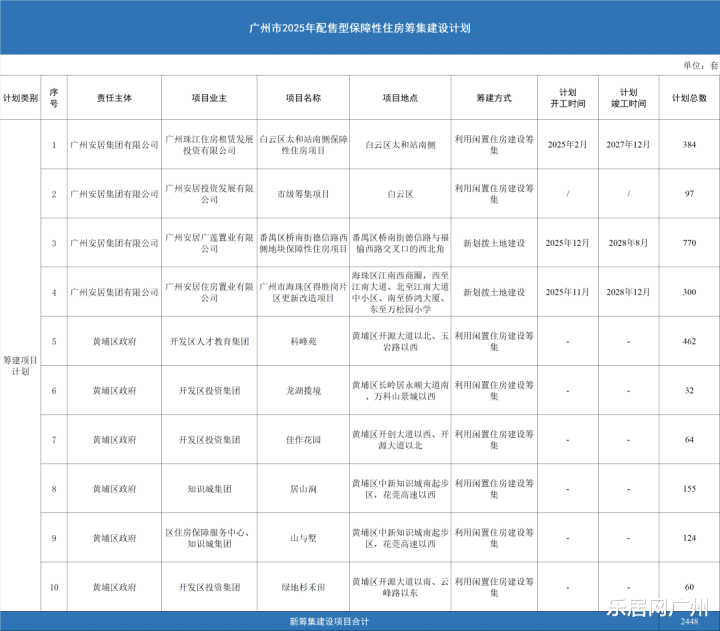Select completion date cell 2027年12月
Image resolution: width=720 pixels, height=631 pixels.
tap(629, 145)
